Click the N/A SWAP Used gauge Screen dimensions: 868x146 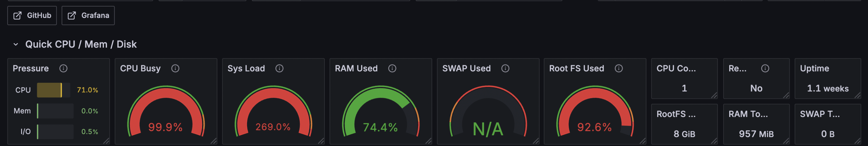coord(488,111)
